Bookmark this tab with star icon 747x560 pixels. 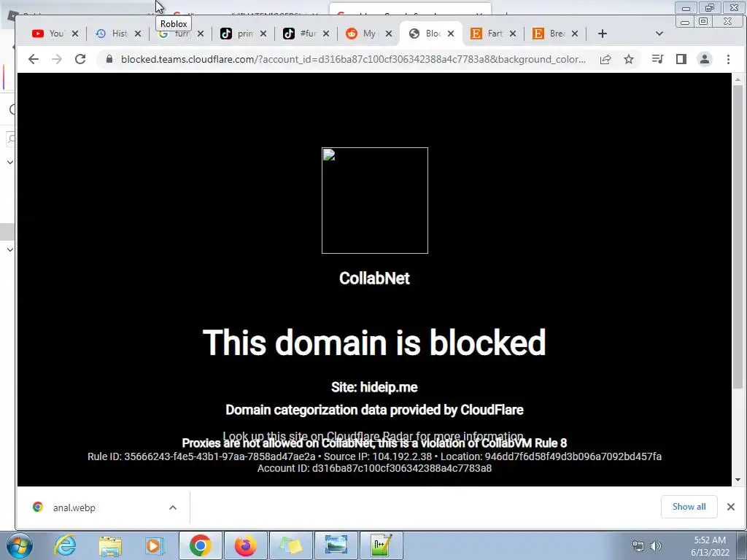click(x=629, y=59)
